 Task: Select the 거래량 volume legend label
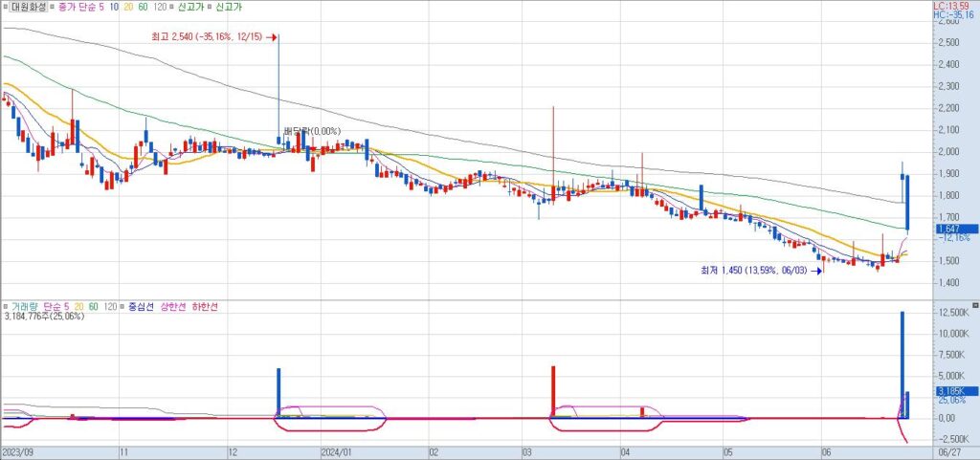tap(23, 307)
